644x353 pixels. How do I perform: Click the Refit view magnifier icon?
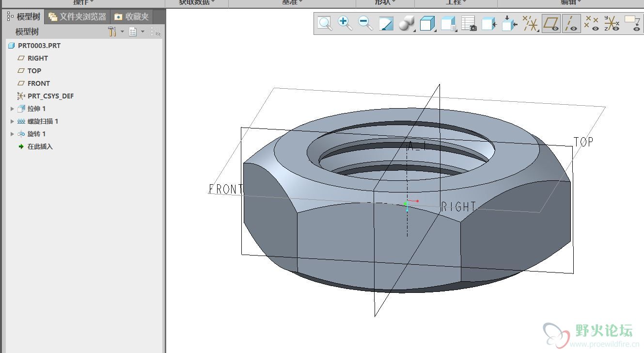pos(325,23)
